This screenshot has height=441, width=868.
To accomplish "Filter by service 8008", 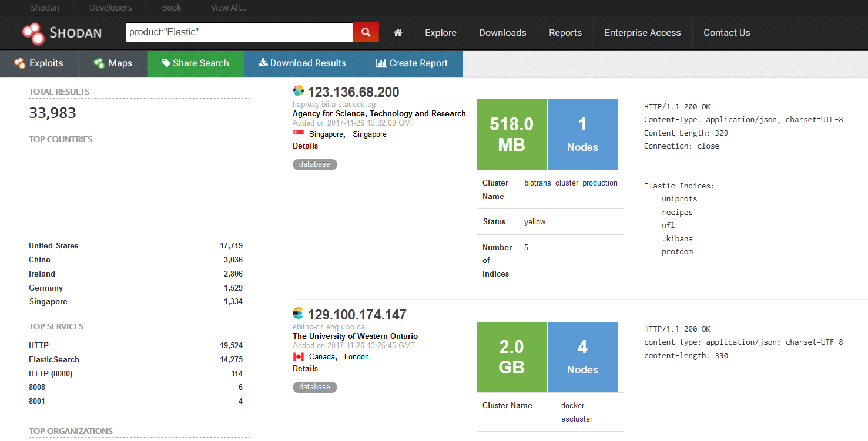I will tap(37, 387).
